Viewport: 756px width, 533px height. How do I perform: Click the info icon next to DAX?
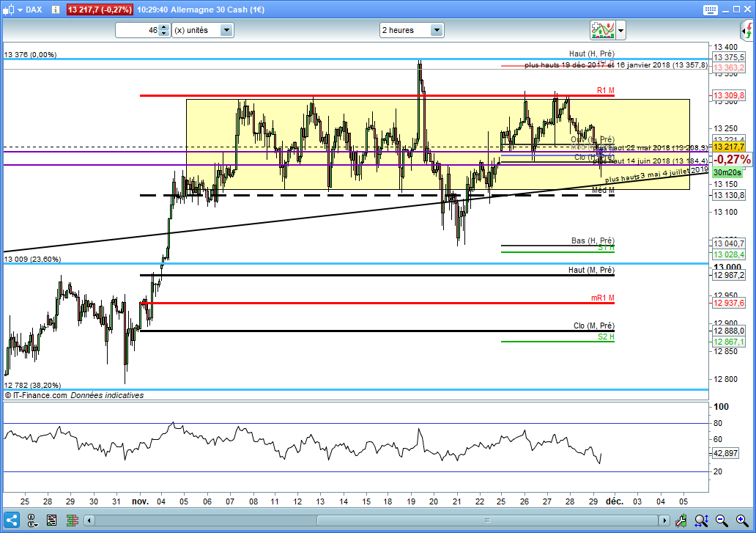coord(56,10)
